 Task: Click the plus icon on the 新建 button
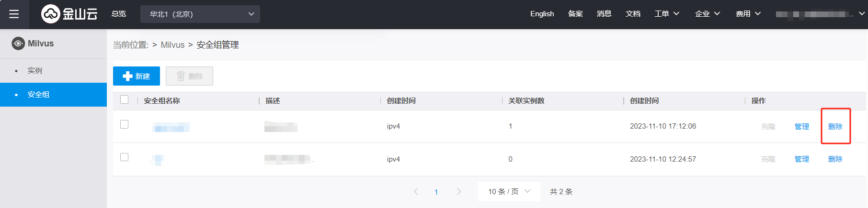[127, 76]
